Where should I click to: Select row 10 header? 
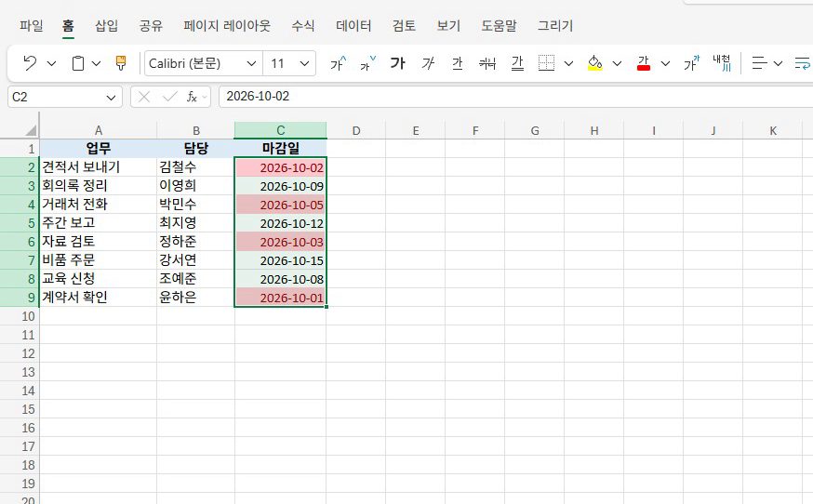[x=20, y=316]
